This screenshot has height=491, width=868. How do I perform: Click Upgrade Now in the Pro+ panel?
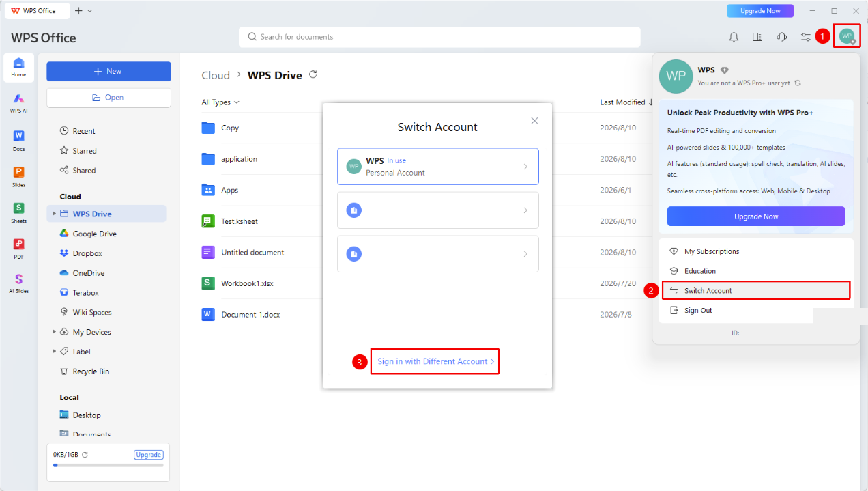756,216
